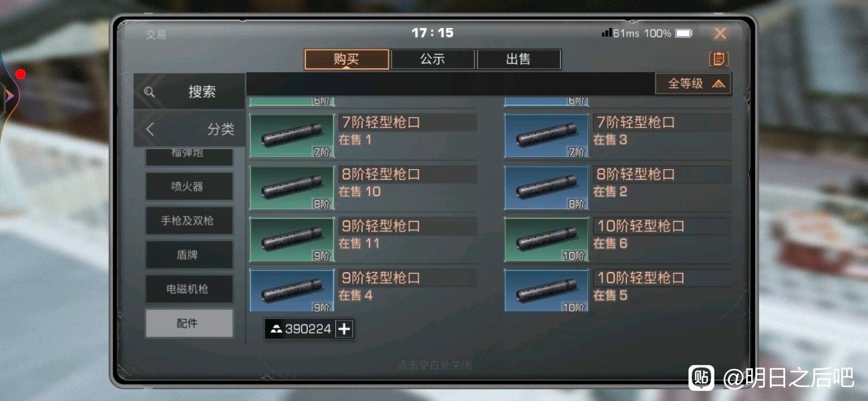Switch to the 出售 tab
Screen dimensions: 868x401
(518, 59)
